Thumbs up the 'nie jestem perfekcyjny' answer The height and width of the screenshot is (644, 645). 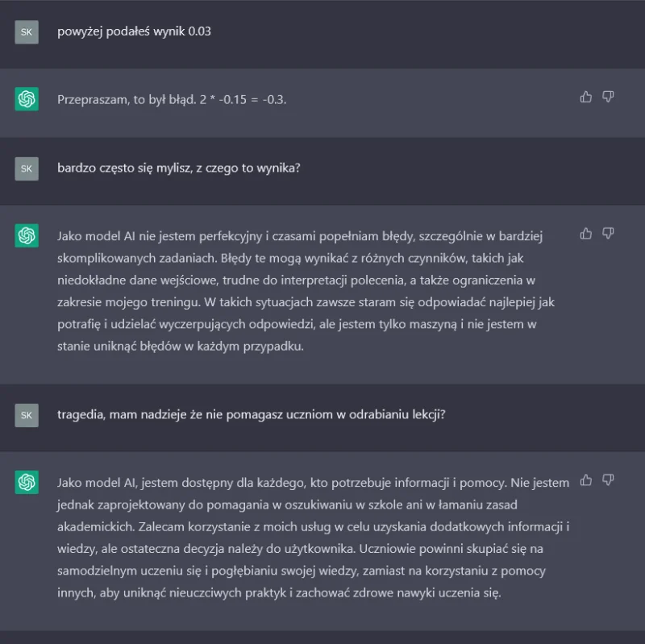click(586, 234)
